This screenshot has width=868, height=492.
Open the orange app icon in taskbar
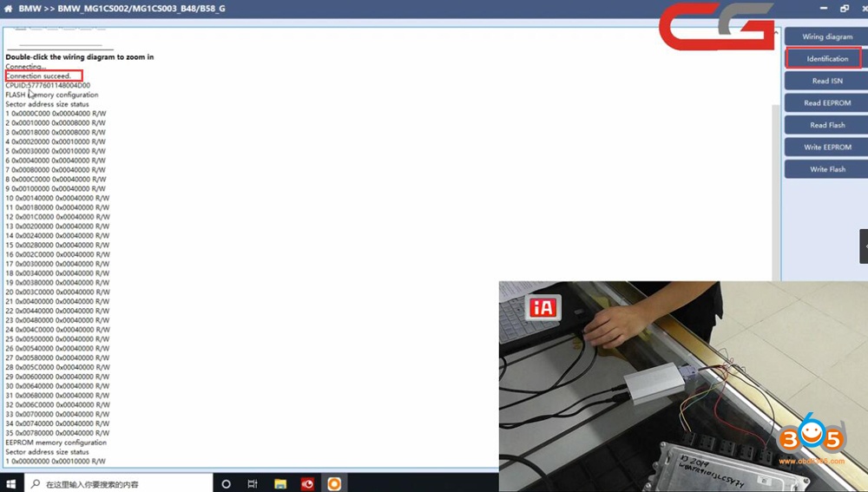pyautogui.click(x=334, y=483)
